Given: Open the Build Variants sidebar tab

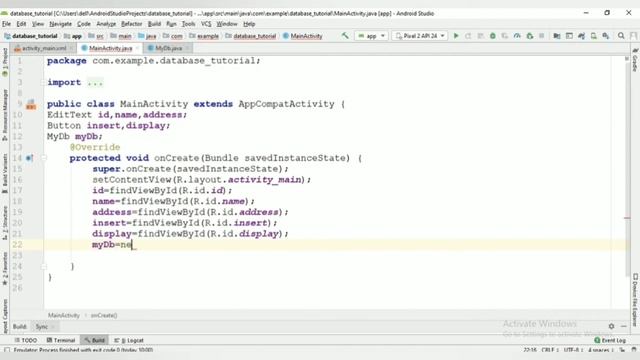Looking at the screenshot, I should tap(5, 173).
